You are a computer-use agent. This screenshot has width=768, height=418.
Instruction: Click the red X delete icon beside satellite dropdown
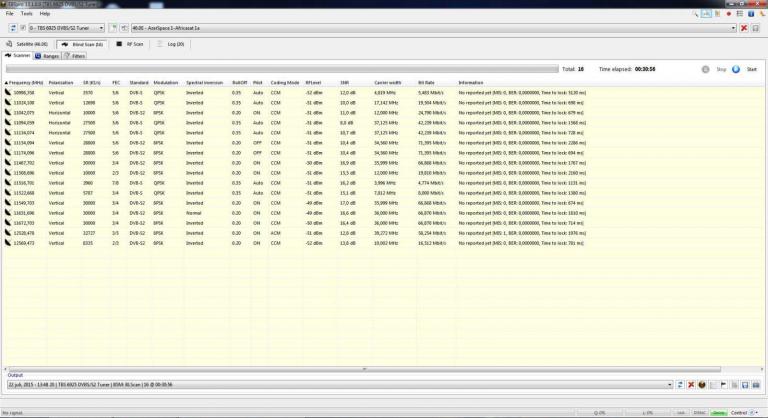coord(743,27)
